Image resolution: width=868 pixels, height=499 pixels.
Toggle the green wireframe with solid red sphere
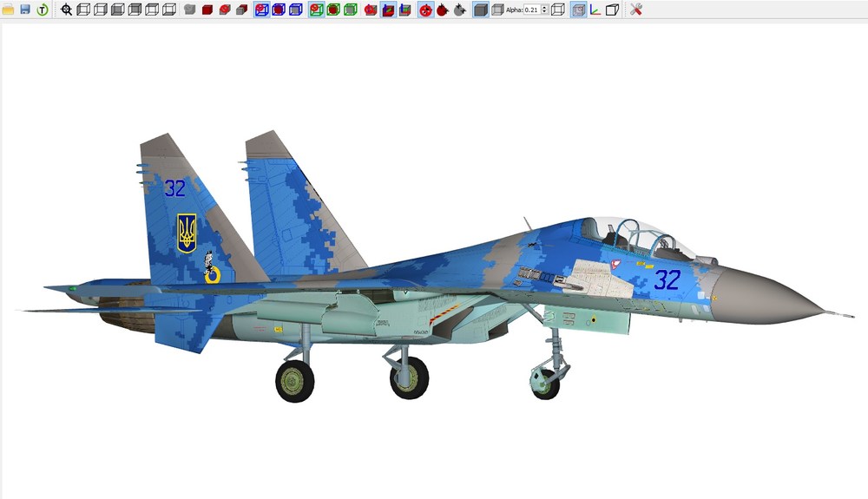(333, 10)
